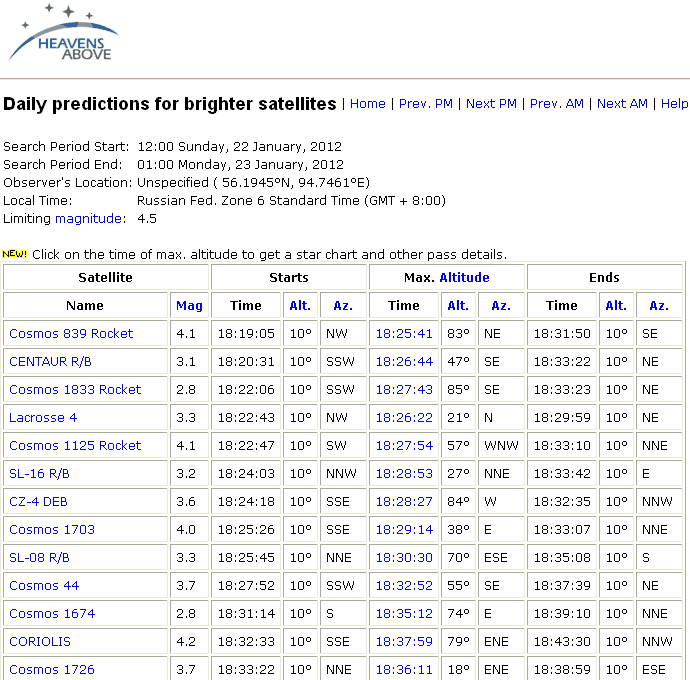Open Next AM predictions
Viewport: 690px width, 680px height.
(622, 104)
